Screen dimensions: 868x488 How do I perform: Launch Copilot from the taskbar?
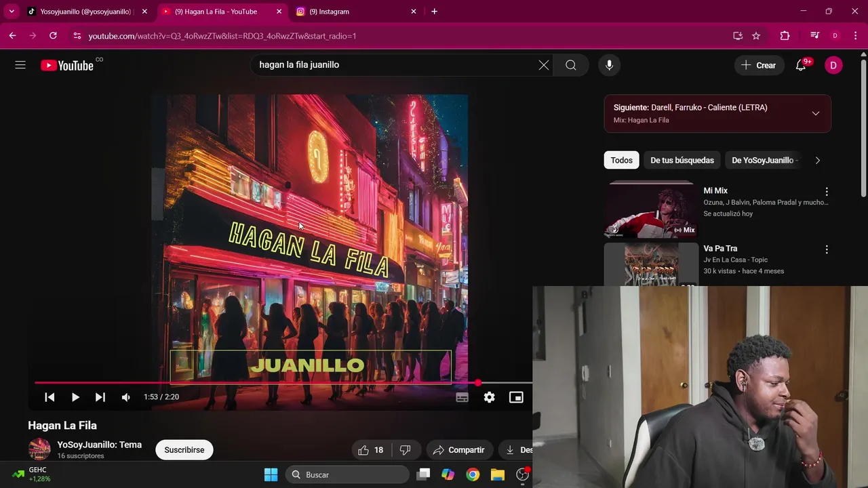(448, 474)
